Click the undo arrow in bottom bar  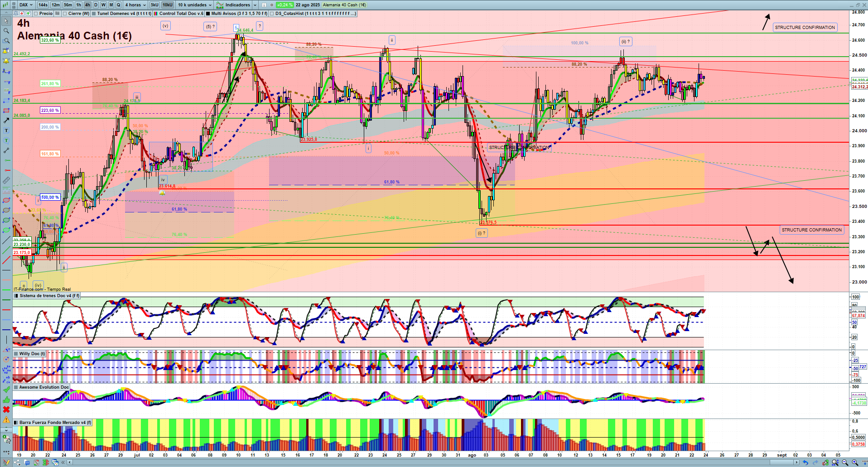point(805,462)
